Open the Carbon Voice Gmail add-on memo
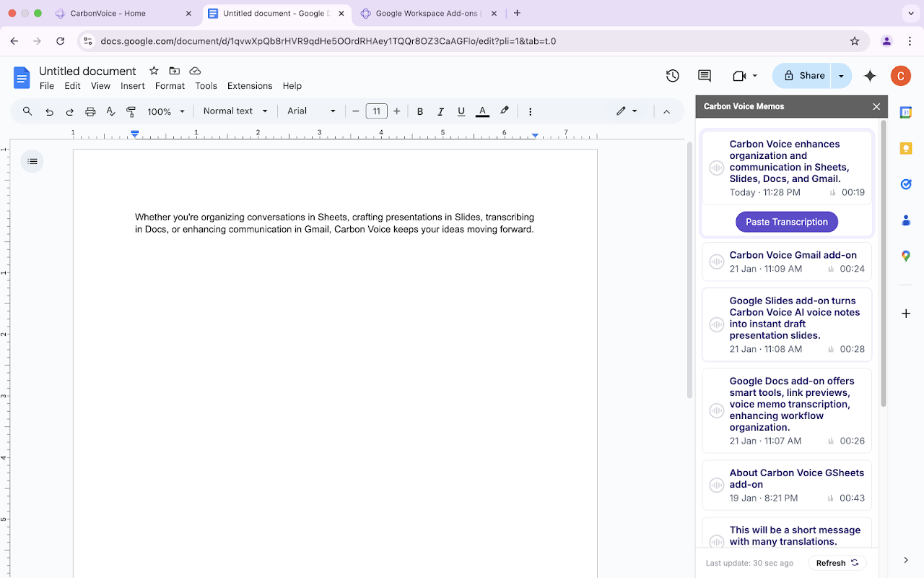Viewport: 924px width, 578px height. point(787,262)
